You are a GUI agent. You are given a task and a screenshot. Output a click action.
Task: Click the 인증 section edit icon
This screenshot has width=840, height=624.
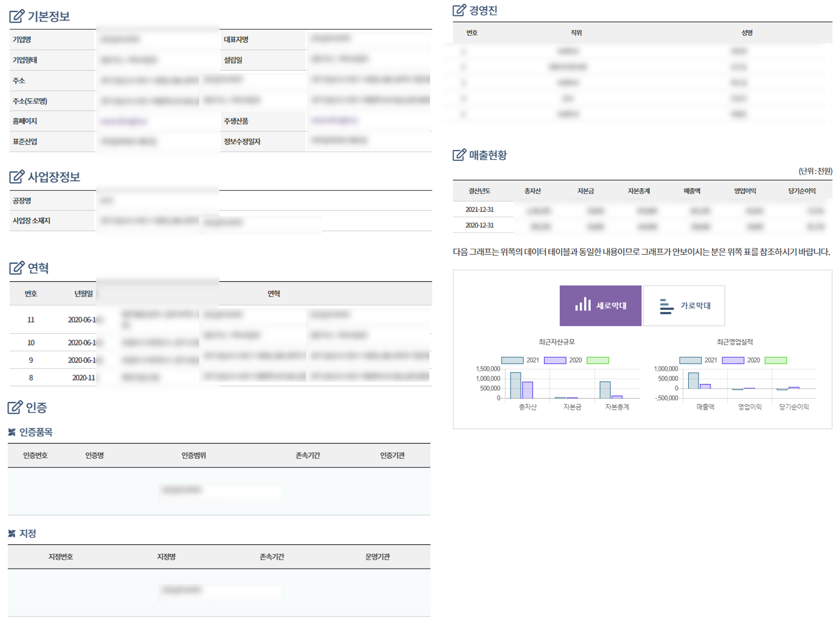15,407
